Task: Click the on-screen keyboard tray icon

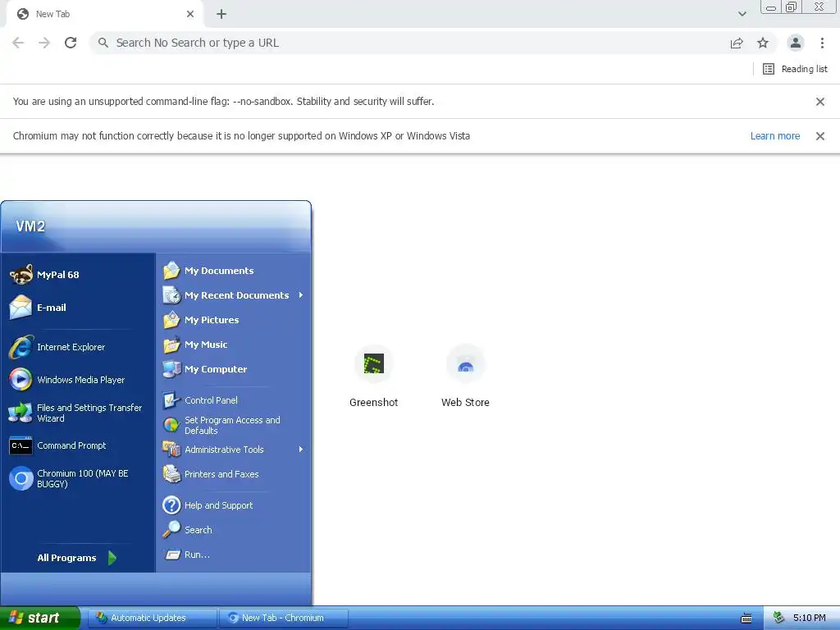Action: (x=746, y=619)
